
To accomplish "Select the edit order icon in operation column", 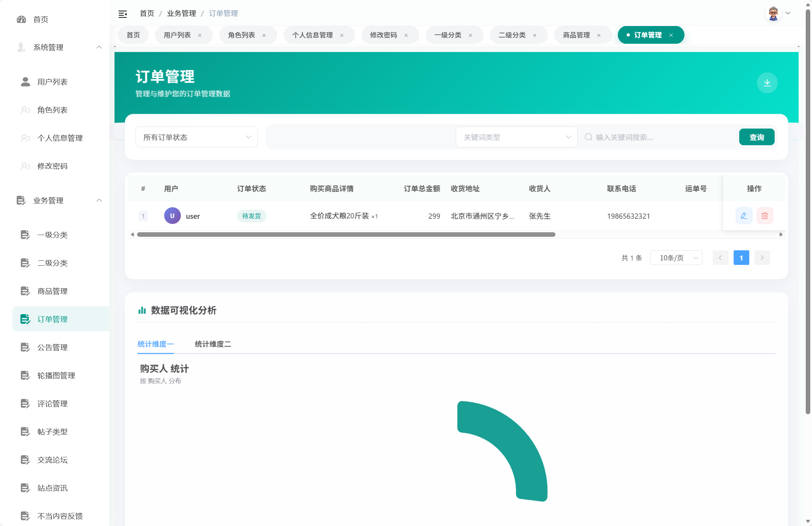I will 744,216.
